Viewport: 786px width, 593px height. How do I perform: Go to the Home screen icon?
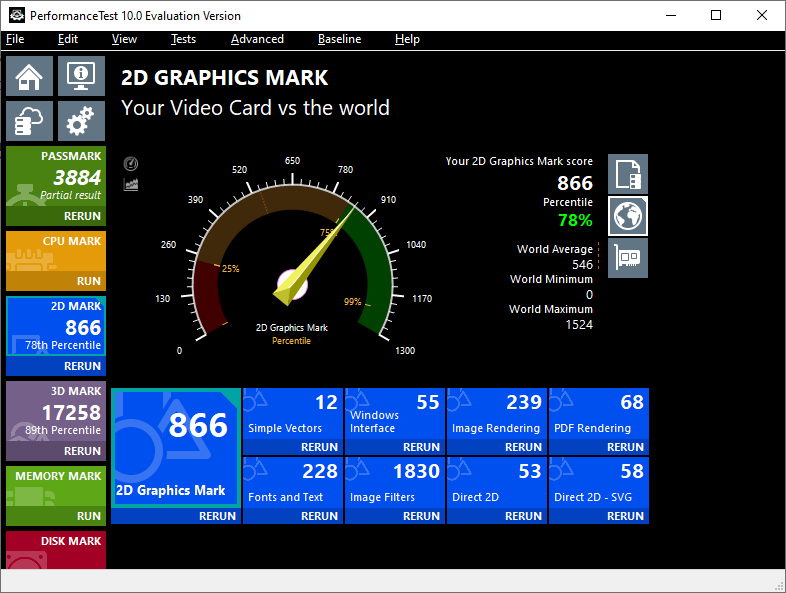click(x=29, y=76)
